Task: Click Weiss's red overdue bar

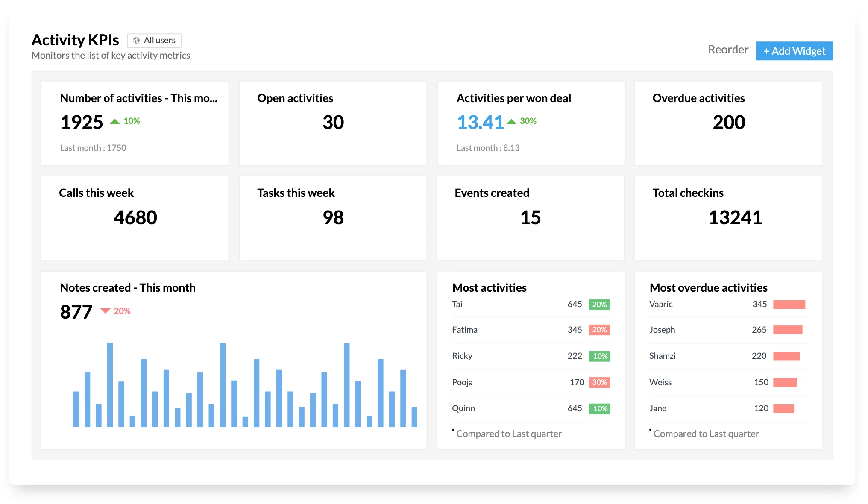Action: pyautogui.click(x=785, y=382)
